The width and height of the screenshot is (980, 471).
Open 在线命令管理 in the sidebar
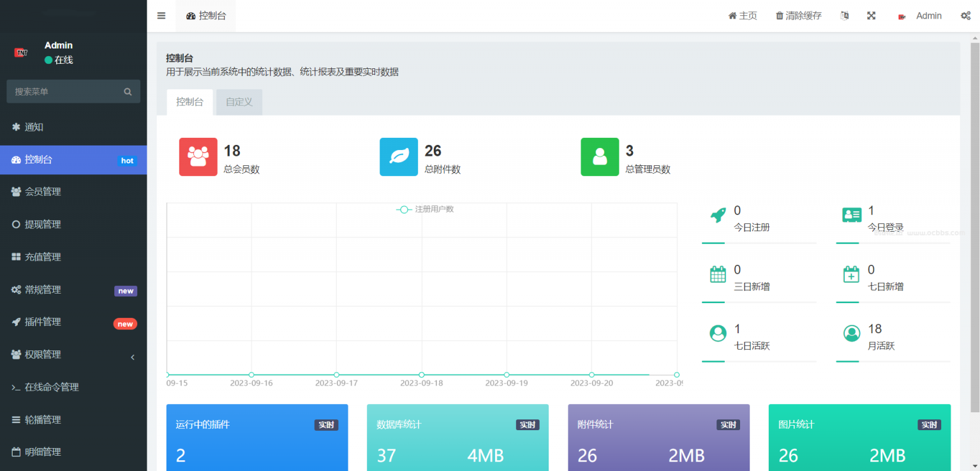click(x=73, y=387)
